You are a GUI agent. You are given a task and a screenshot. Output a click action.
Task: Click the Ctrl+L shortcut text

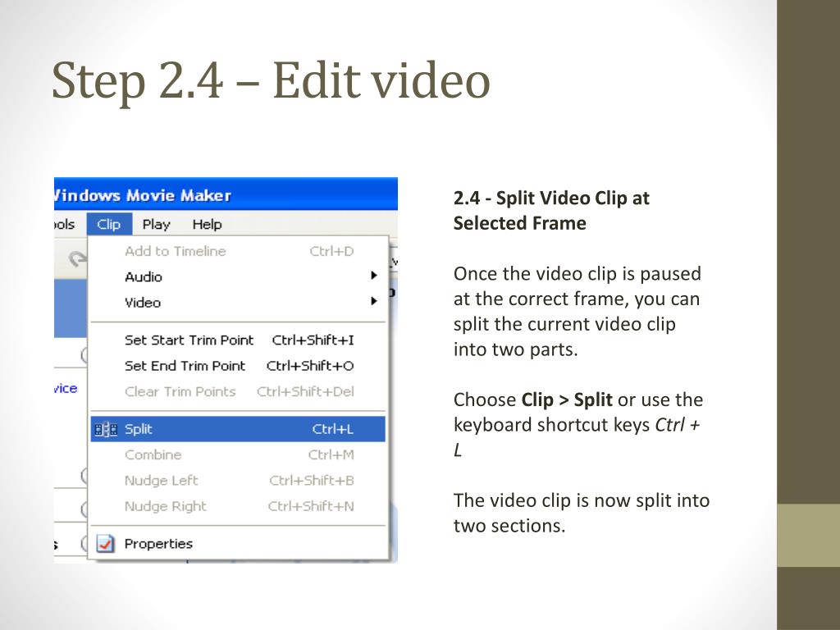(333, 429)
